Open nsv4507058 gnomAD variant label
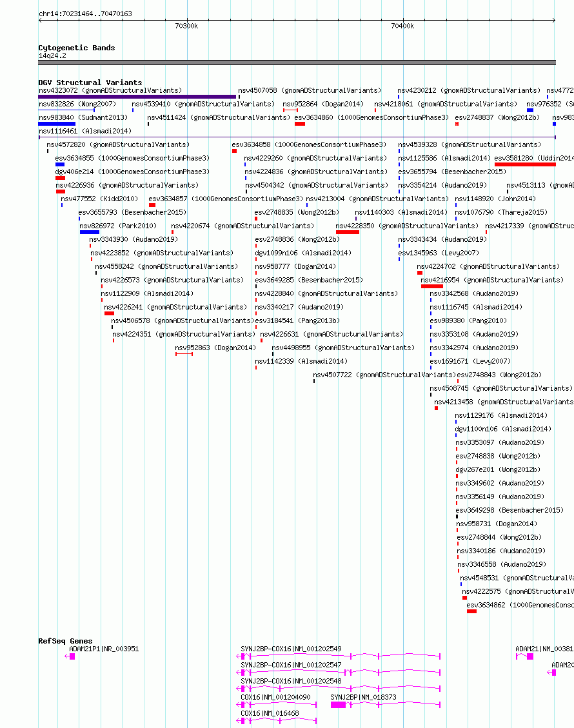Viewport: 574px width, 728px height. 310,90
